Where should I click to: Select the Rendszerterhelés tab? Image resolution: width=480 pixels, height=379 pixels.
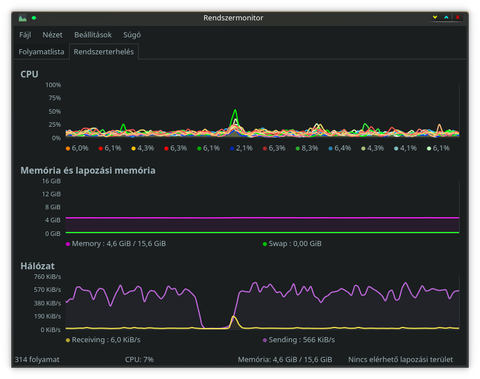tap(104, 52)
